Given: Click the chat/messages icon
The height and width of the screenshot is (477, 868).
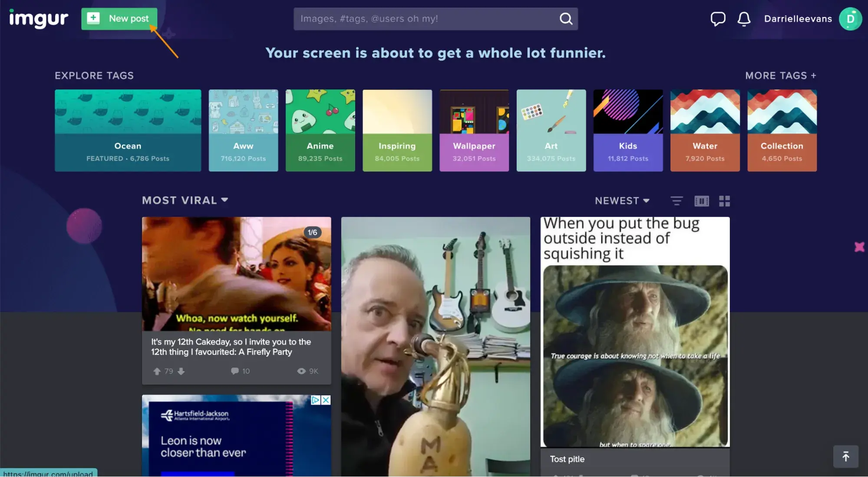Looking at the screenshot, I should (x=718, y=19).
